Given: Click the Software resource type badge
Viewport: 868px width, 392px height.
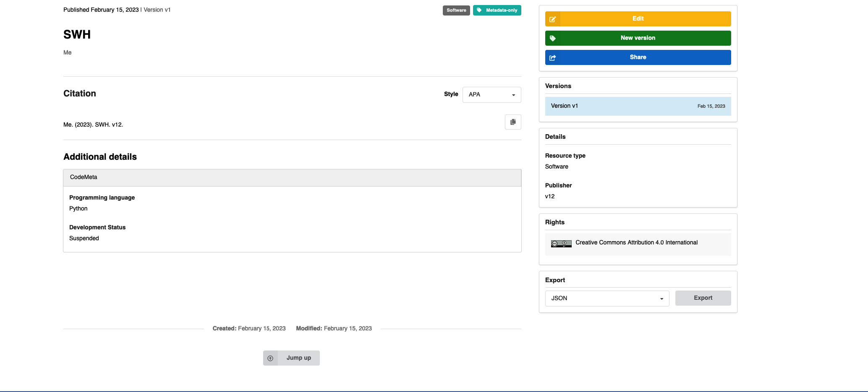Looking at the screenshot, I should [x=456, y=10].
